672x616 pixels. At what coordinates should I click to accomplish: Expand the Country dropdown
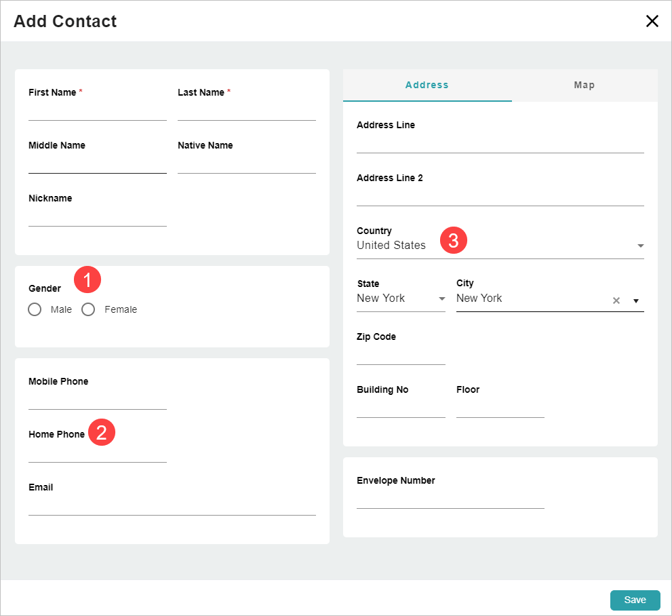click(640, 246)
